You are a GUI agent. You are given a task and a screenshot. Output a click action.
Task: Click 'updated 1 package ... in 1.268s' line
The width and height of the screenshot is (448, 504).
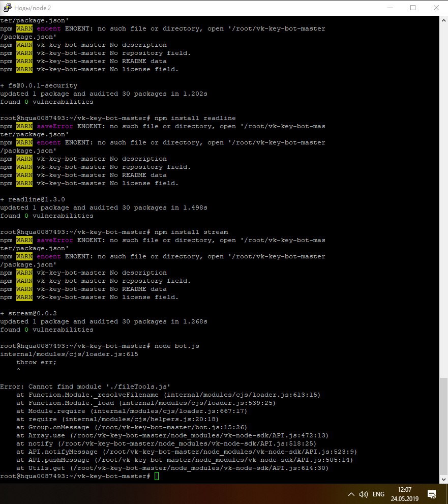(x=104, y=322)
